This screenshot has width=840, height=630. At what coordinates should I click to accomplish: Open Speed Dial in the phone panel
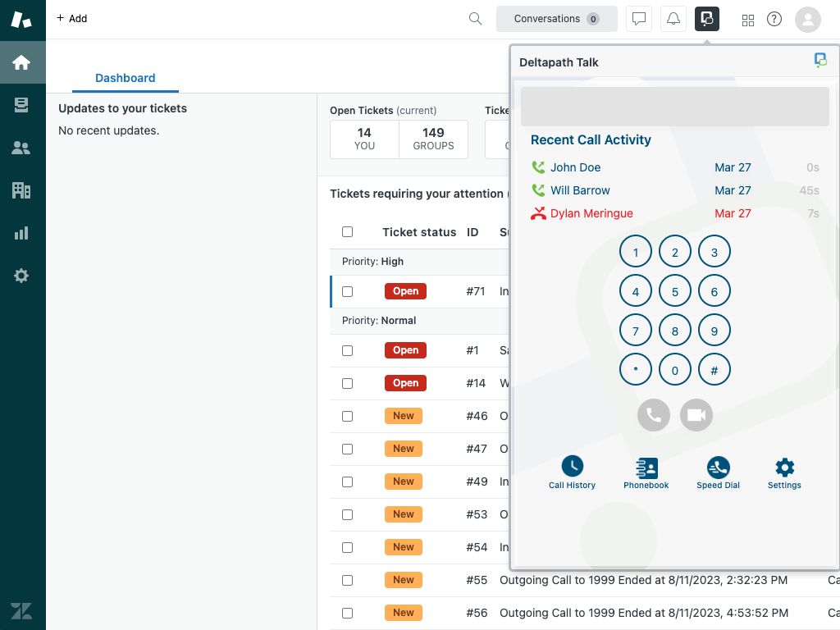[x=718, y=472]
